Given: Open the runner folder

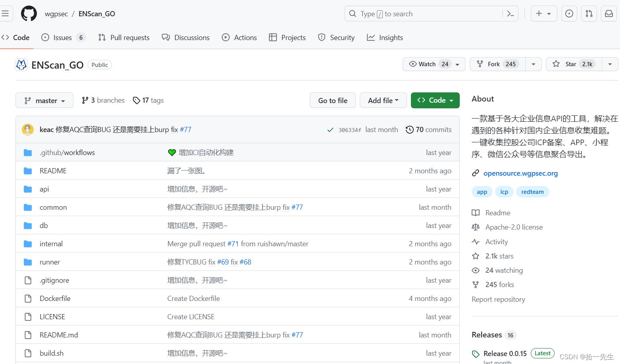Looking at the screenshot, I should click(50, 262).
